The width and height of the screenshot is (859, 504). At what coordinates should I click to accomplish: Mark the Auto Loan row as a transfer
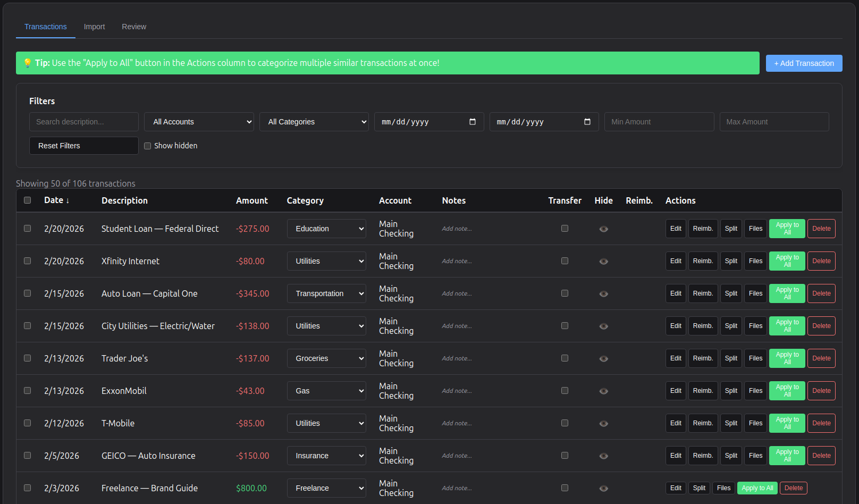[x=565, y=293]
